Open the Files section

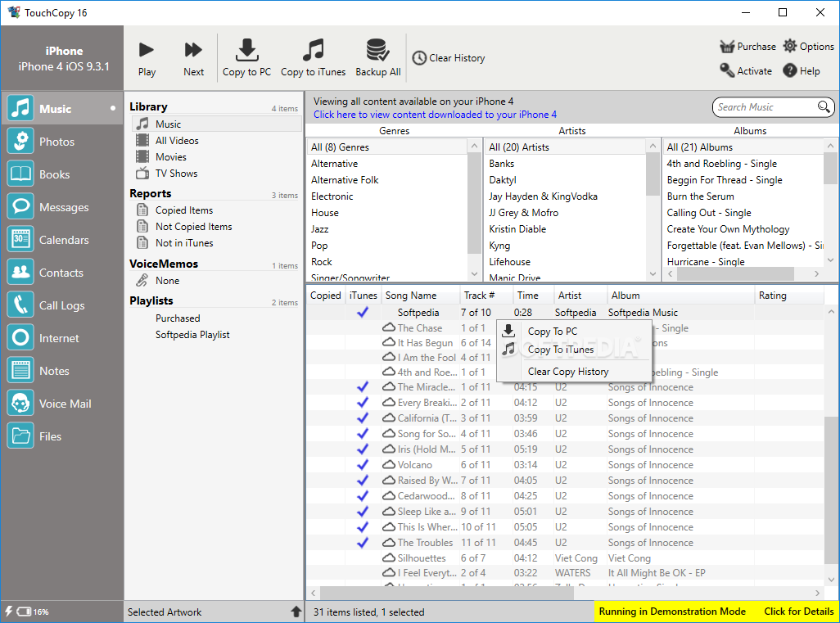click(x=61, y=436)
